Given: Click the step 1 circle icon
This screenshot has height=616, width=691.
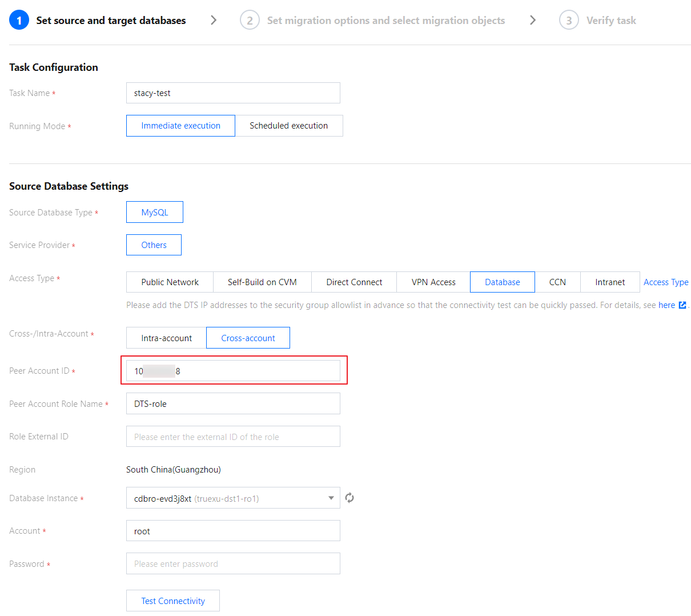Looking at the screenshot, I should pos(19,21).
